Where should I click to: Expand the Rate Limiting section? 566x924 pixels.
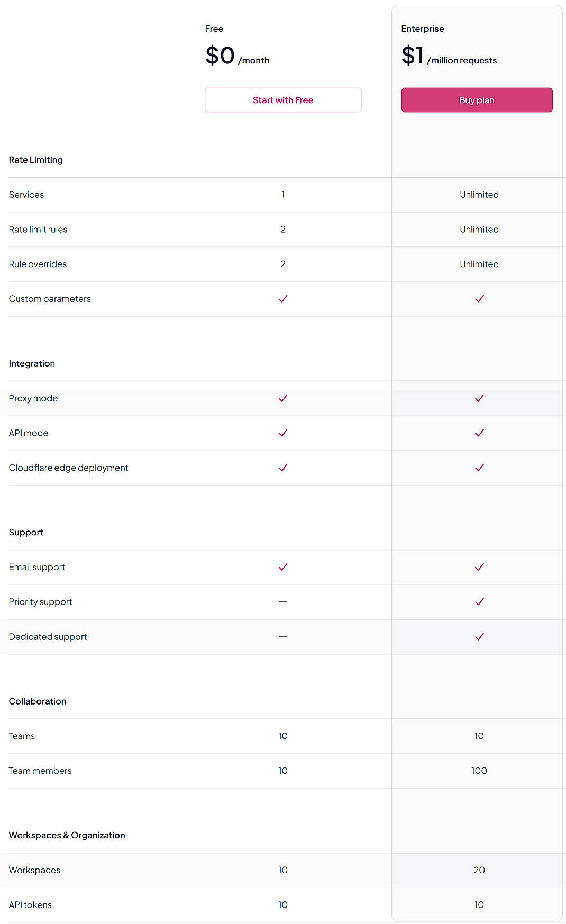(35, 159)
